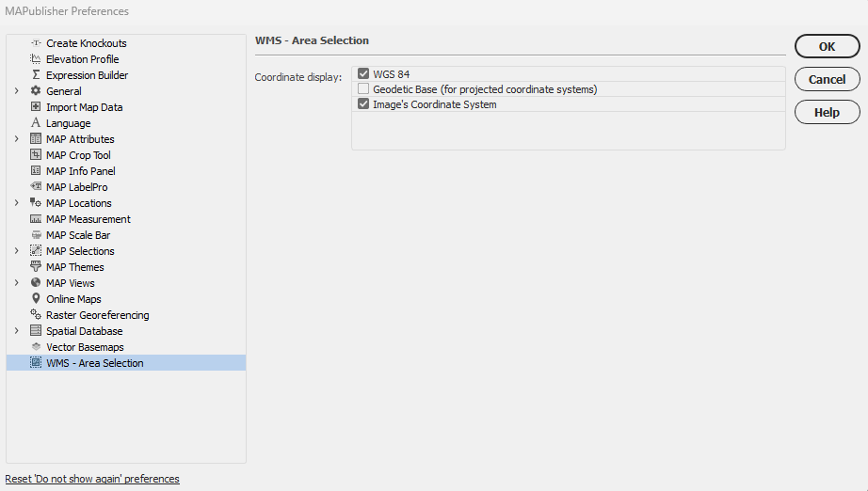The image size is (868, 491).
Task: Click the General gear icon
Action: coord(36,90)
